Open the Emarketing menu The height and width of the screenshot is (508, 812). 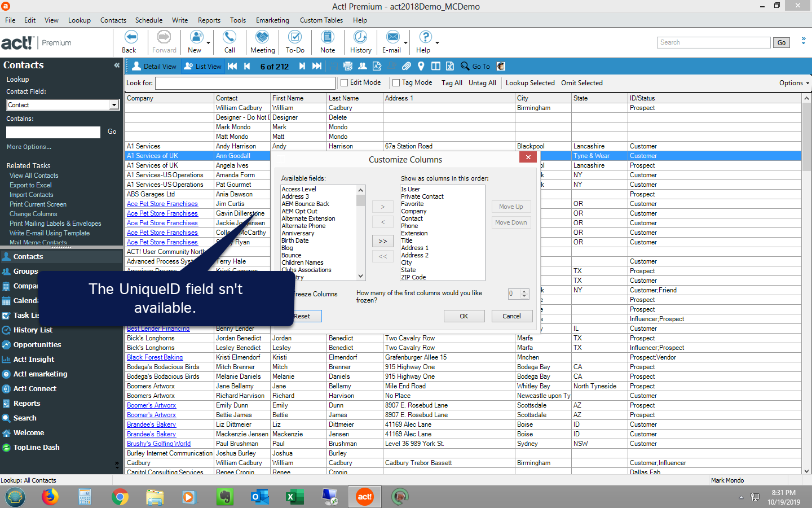(272, 20)
